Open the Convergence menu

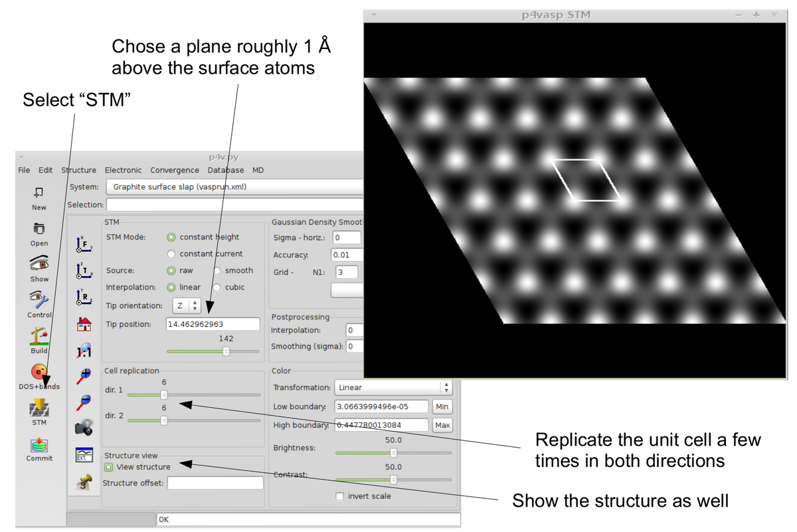click(174, 170)
